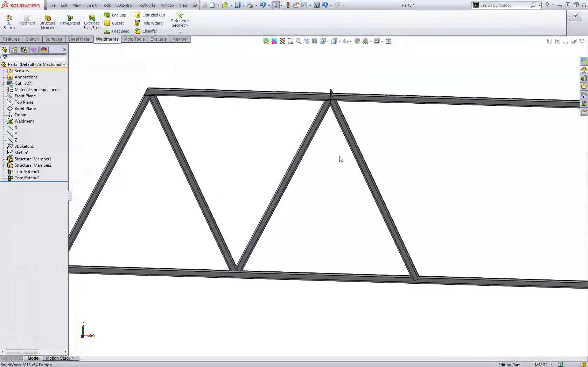The width and height of the screenshot is (588, 367).
Task: Open the Insert menu
Action: point(91,5)
